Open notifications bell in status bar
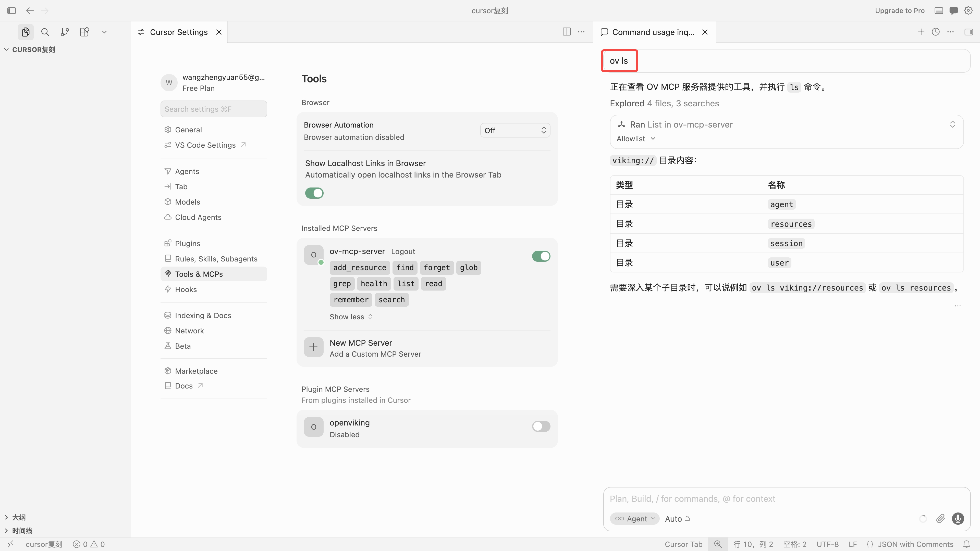 pyautogui.click(x=966, y=544)
